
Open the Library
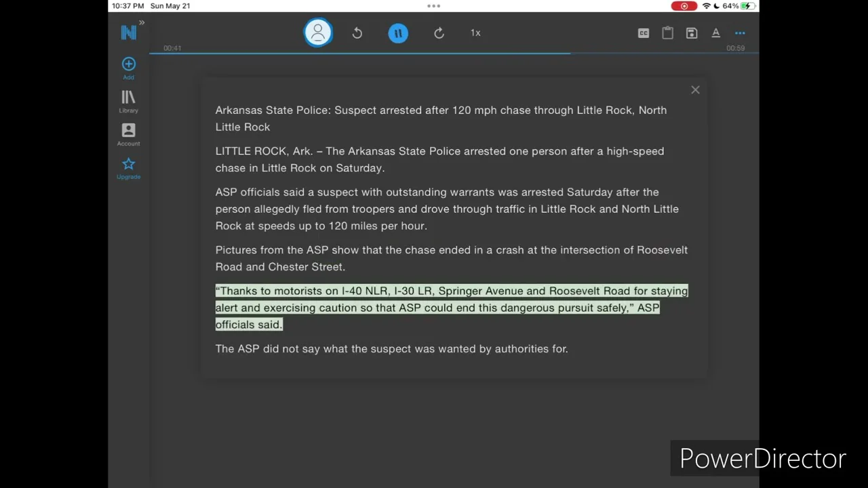pos(128,102)
